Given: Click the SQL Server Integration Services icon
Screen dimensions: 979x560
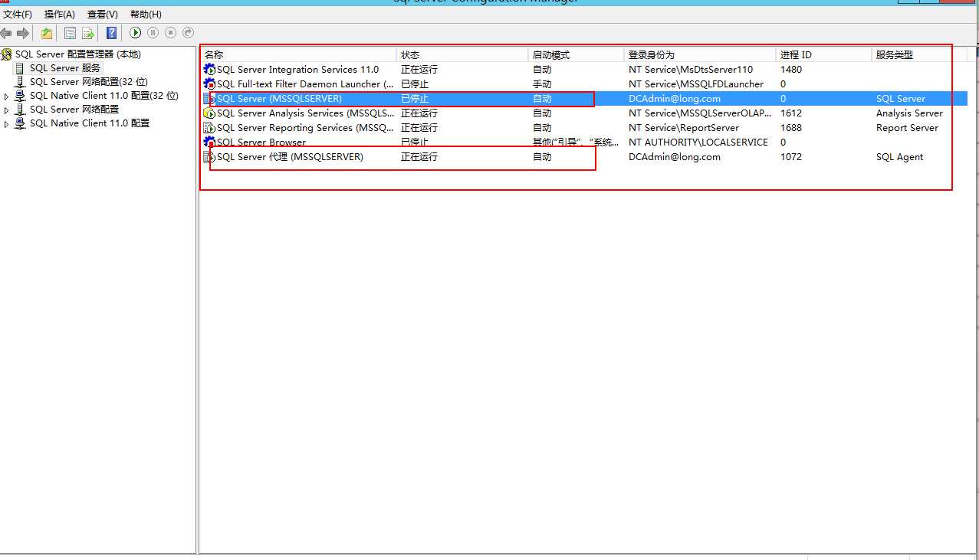Looking at the screenshot, I should (209, 70).
